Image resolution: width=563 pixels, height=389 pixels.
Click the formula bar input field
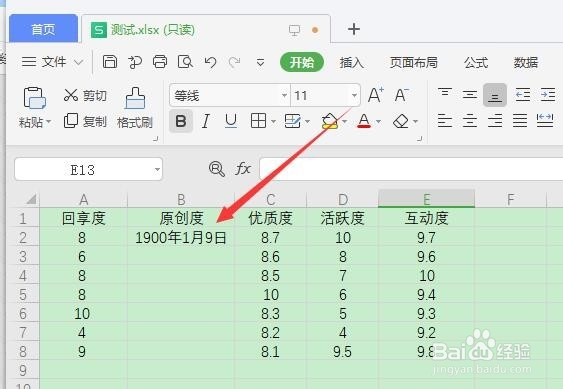(411, 169)
